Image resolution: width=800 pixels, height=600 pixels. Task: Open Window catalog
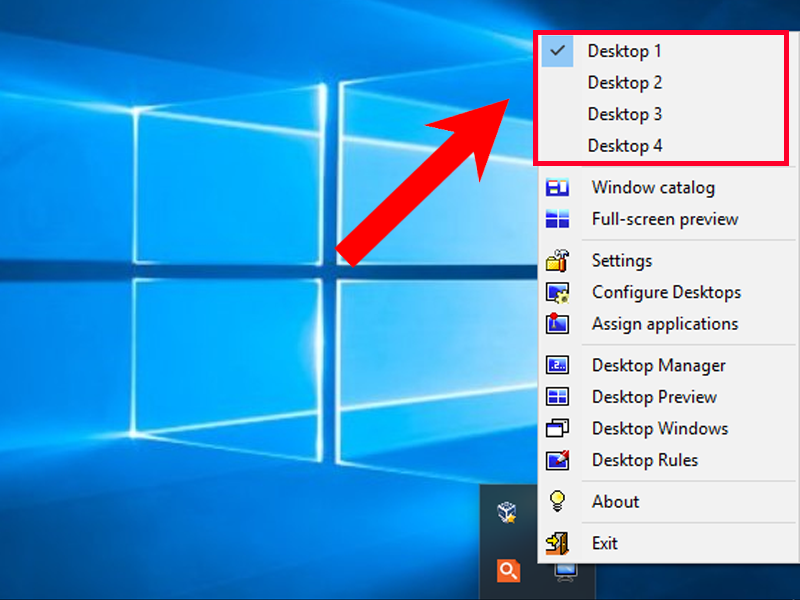coord(668,188)
